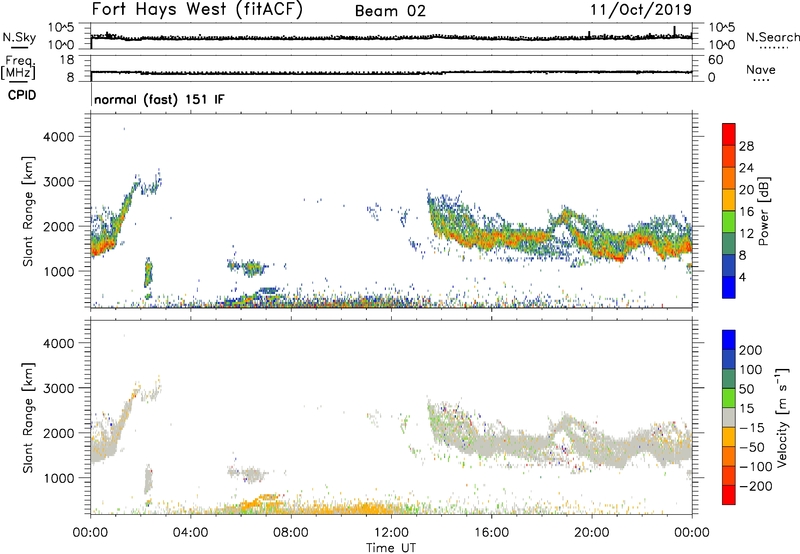This screenshot has height=554, width=800.
Task: Click the 3000 tick of the velocity panel
Action: point(59,388)
